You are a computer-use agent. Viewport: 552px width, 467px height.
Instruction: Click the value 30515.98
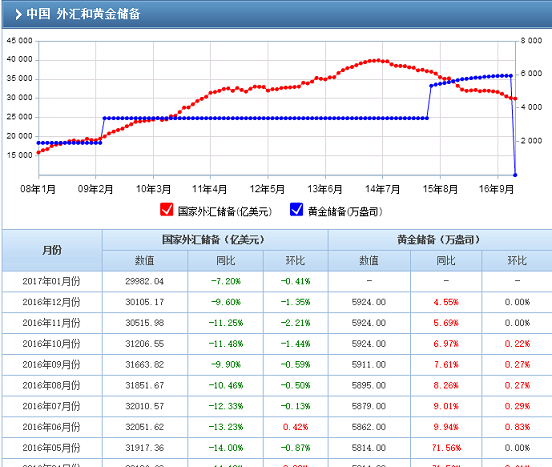(x=145, y=323)
